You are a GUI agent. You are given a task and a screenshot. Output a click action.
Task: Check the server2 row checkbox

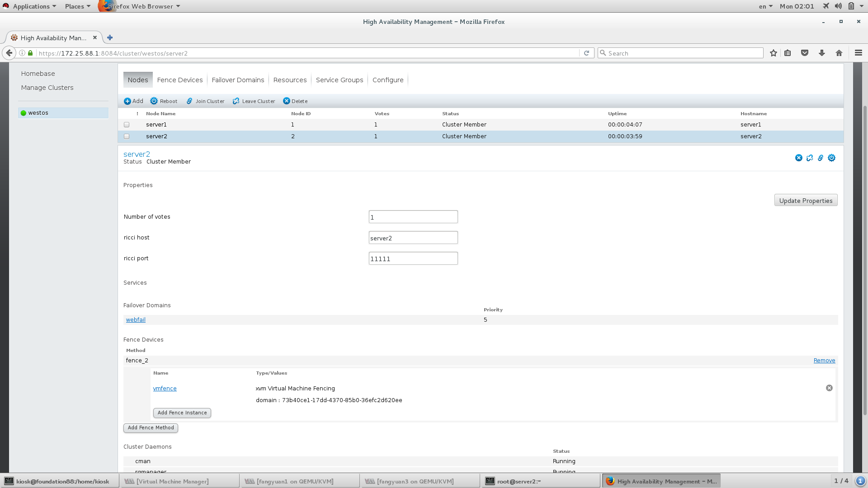coord(127,136)
